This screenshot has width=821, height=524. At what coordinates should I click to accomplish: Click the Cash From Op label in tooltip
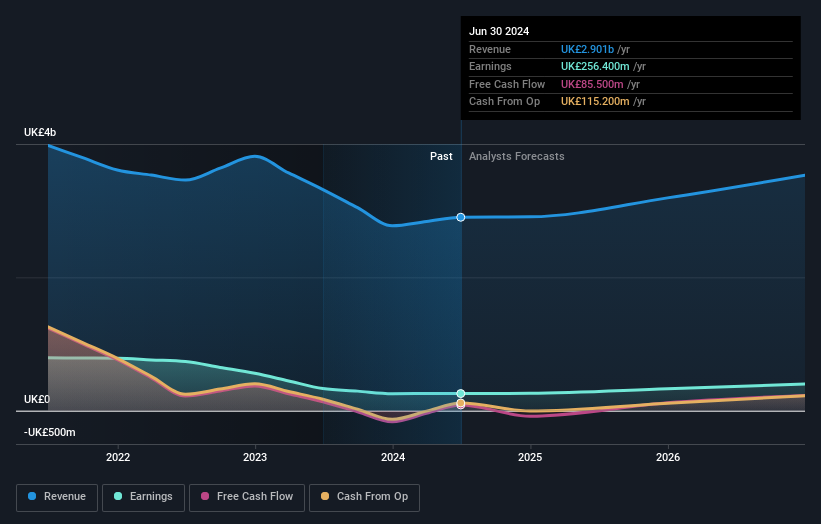coord(504,102)
